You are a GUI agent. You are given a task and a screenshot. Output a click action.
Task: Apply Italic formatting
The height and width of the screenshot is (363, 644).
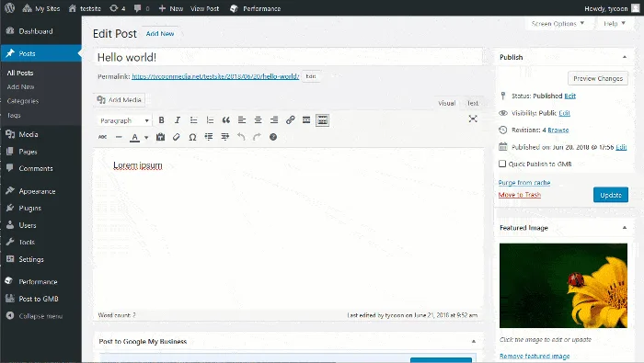[178, 120]
